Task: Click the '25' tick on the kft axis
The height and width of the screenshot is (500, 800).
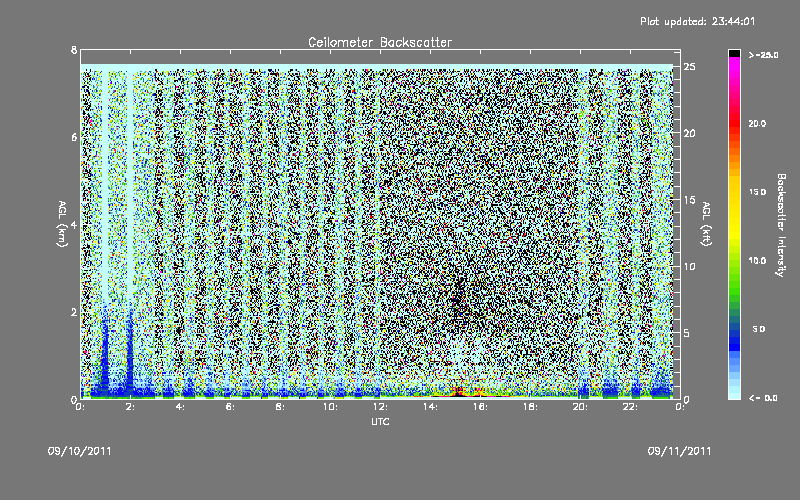Action: [690, 66]
